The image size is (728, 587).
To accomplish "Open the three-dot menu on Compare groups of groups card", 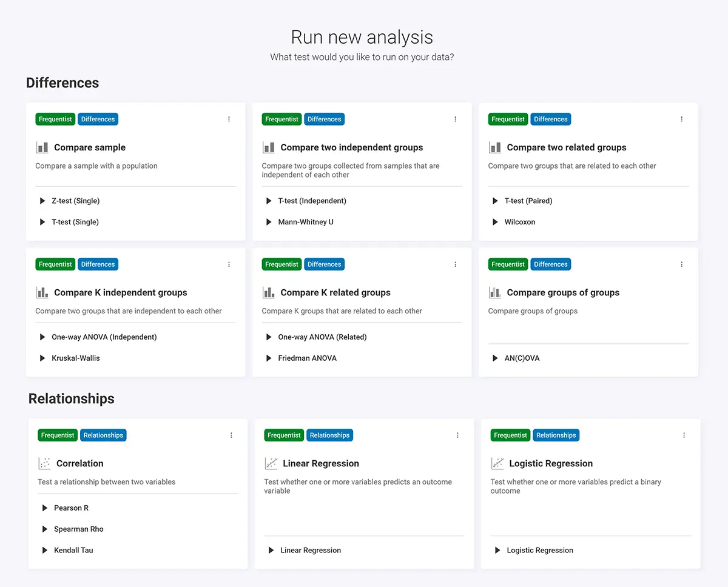I will pos(681,264).
